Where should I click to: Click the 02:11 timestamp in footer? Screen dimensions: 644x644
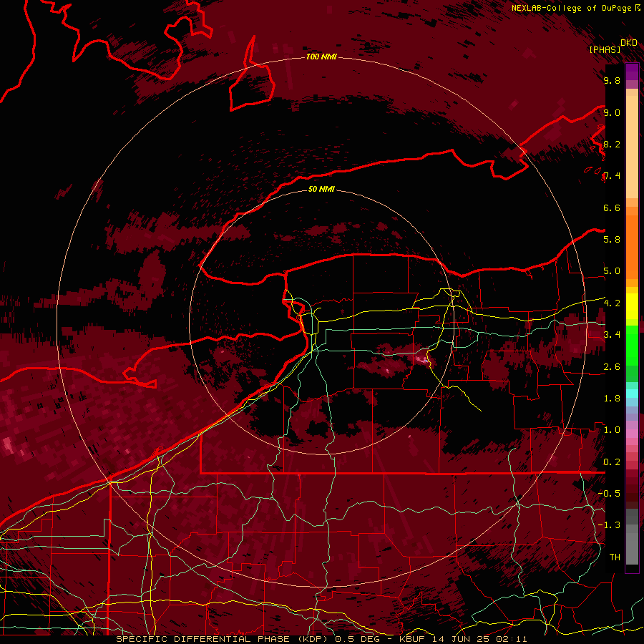click(x=512, y=639)
